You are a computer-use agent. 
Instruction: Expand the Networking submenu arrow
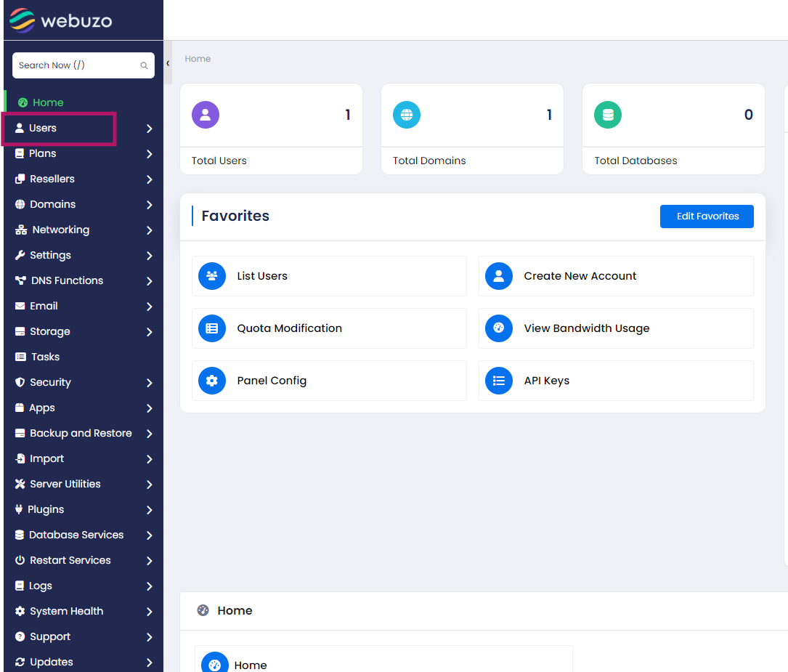point(149,230)
